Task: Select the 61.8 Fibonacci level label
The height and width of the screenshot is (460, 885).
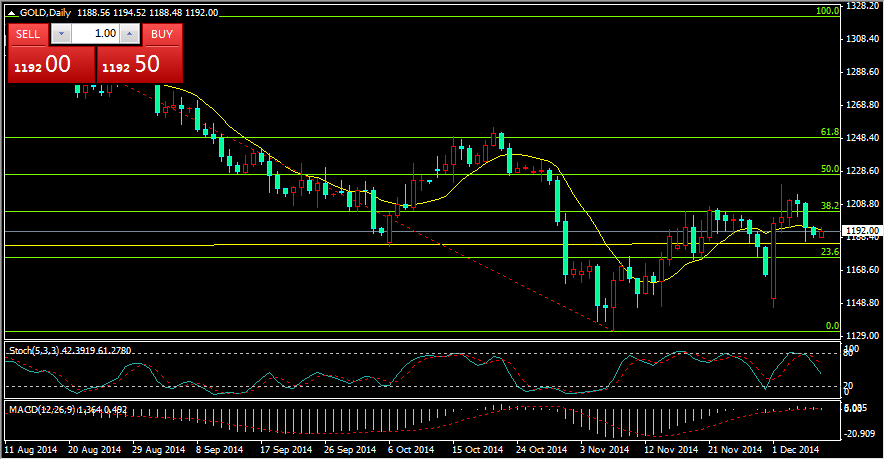Action: click(x=828, y=132)
